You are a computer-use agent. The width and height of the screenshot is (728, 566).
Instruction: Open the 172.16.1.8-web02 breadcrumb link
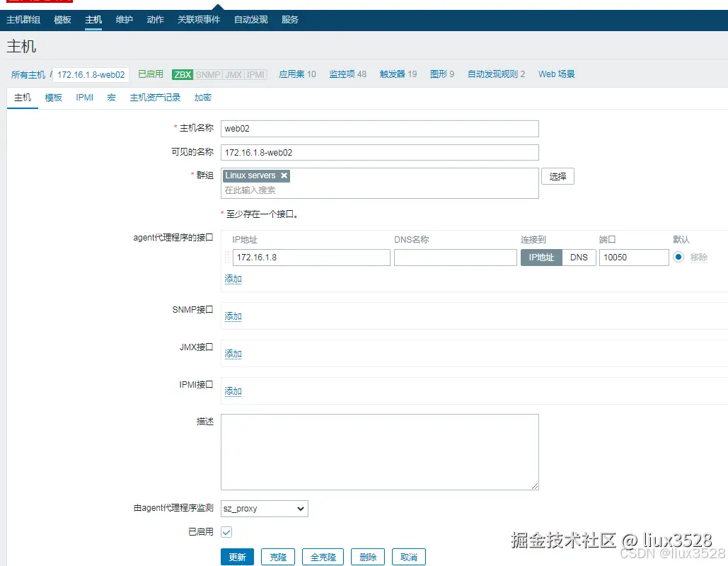(x=91, y=75)
